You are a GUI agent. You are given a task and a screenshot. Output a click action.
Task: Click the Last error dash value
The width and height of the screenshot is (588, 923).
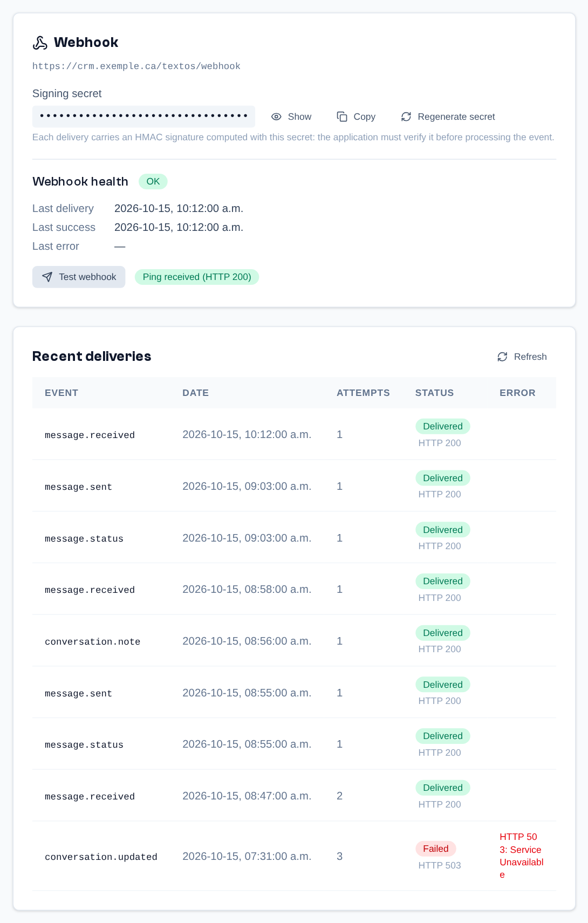coord(120,246)
